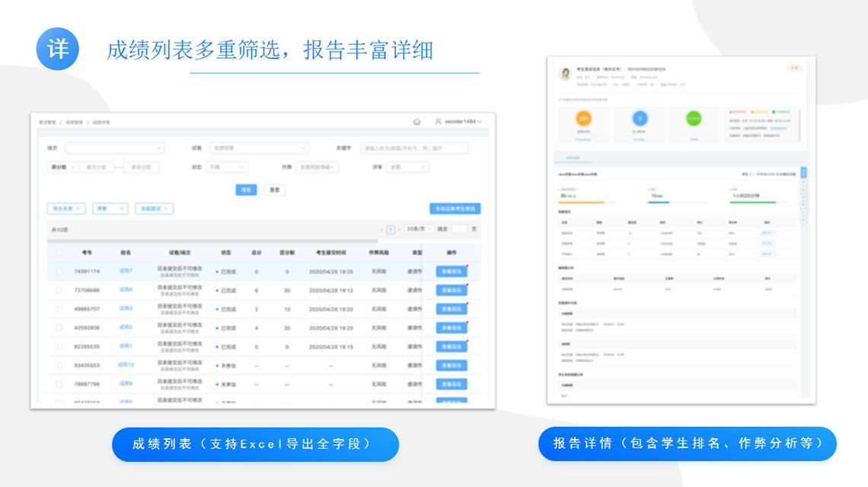
Task: Click the home icon in the header
Action: [416, 122]
